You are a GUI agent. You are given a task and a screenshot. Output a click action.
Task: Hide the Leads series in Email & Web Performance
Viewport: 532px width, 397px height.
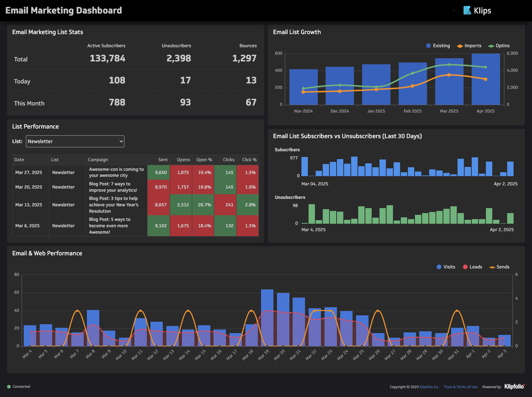pyautogui.click(x=473, y=267)
